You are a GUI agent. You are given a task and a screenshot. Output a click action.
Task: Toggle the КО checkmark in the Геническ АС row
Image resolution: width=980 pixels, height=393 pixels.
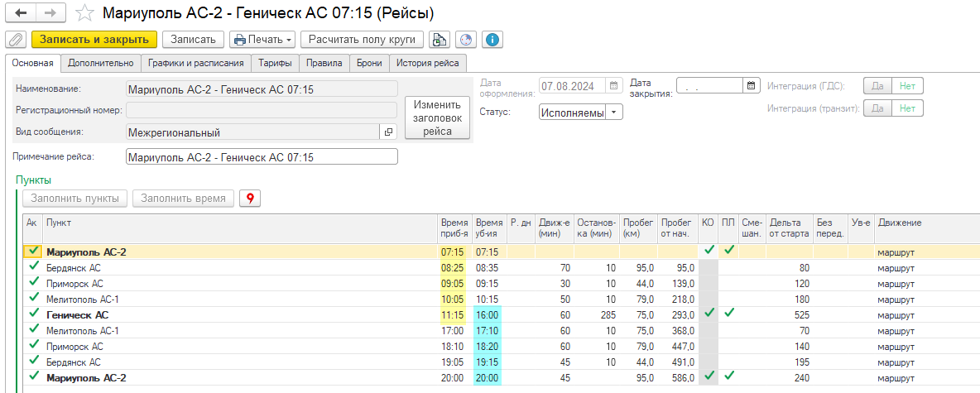[709, 314]
